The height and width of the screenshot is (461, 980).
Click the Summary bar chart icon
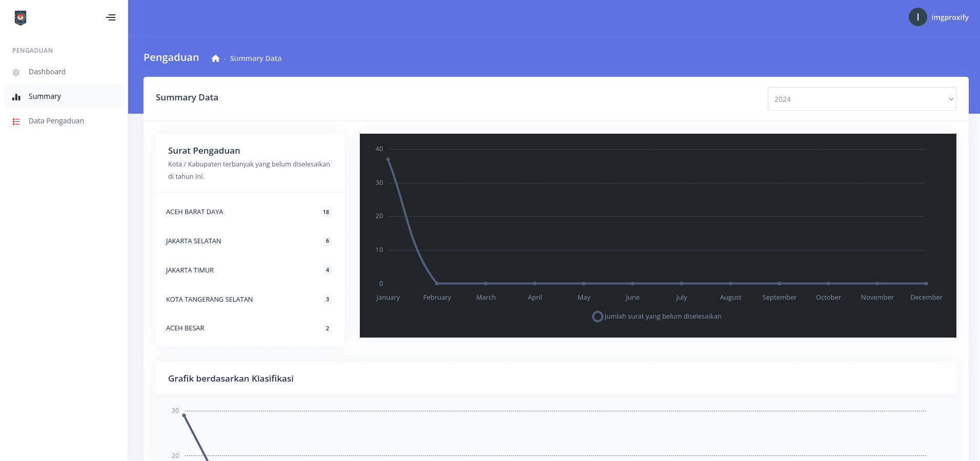[16, 97]
